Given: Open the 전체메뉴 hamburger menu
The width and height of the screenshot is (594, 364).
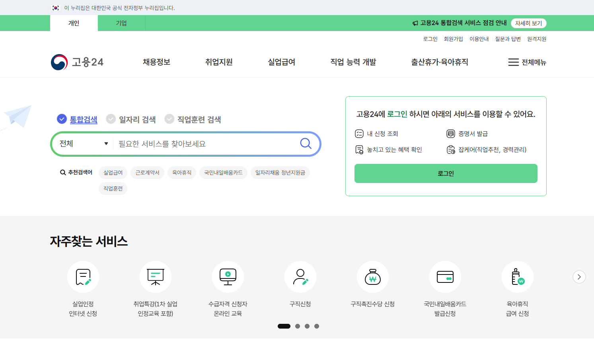Looking at the screenshot, I should click(x=527, y=62).
